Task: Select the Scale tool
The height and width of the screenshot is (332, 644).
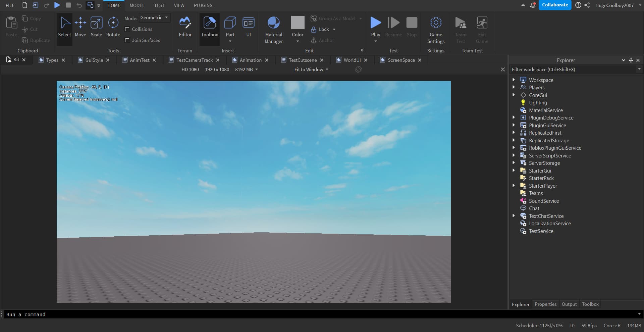Action: pyautogui.click(x=97, y=27)
